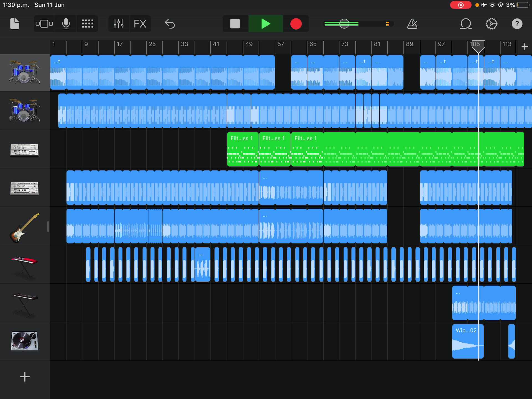
Task: Open My Songs document browser
Action: point(15,24)
